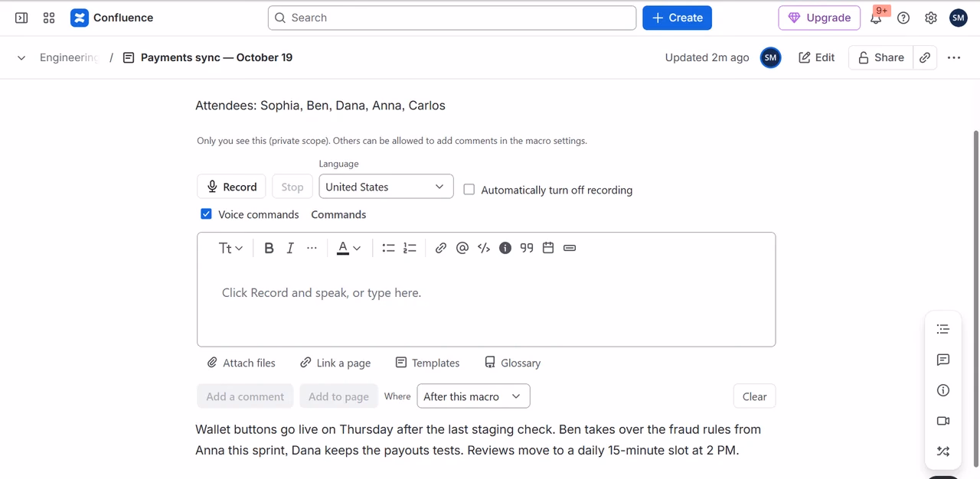980x479 pixels.
Task: Insert an @ mention
Action: click(462, 248)
